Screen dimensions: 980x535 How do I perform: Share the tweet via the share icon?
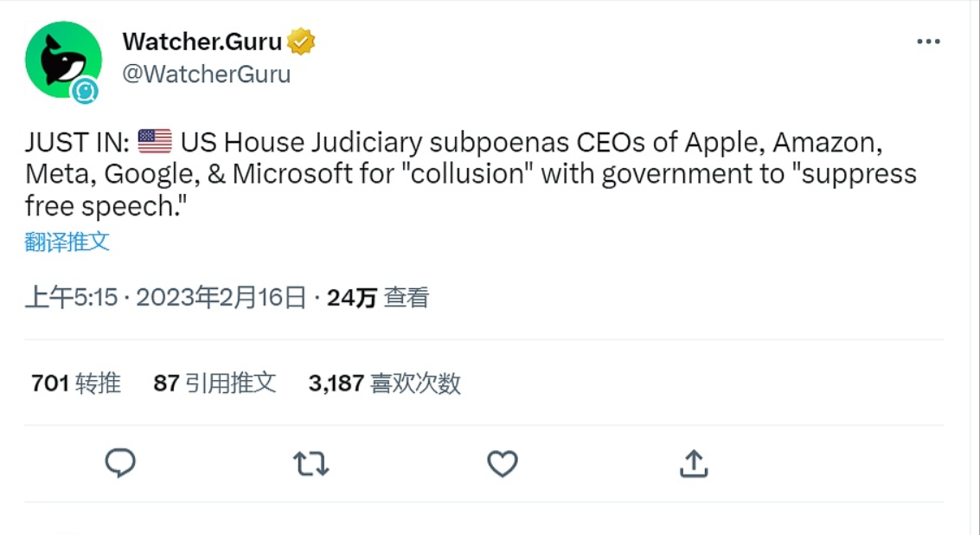tap(692, 464)
